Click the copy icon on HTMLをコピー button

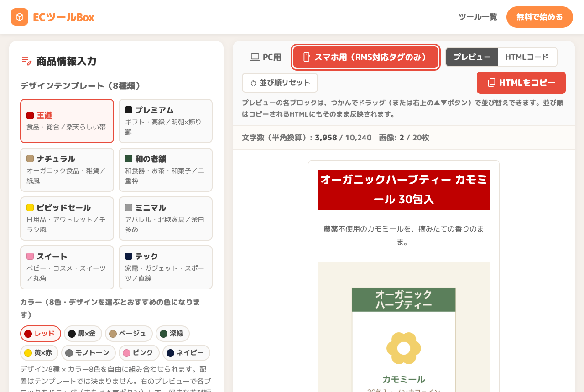pos(491,83)
